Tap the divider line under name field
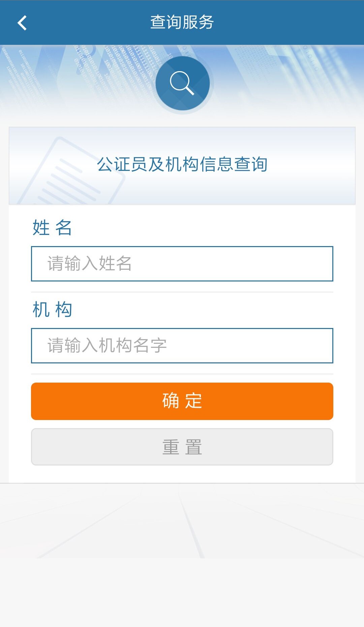364x627 pixels. (182, 292)
